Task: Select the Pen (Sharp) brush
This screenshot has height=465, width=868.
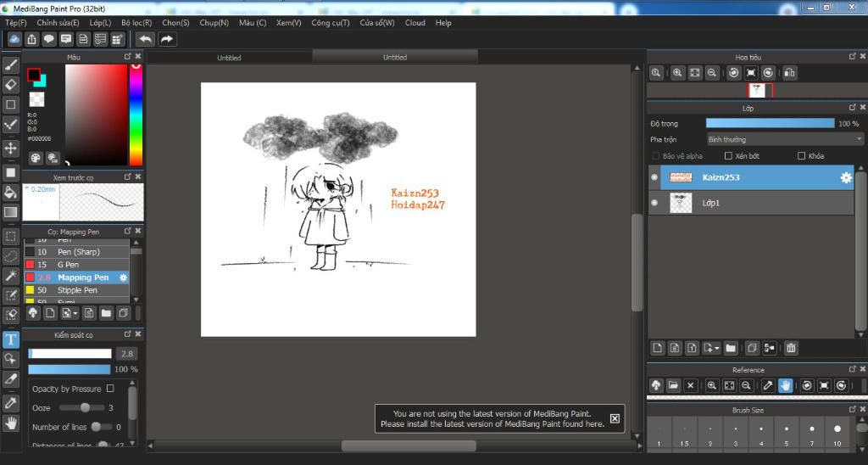Action: [76, 252]
